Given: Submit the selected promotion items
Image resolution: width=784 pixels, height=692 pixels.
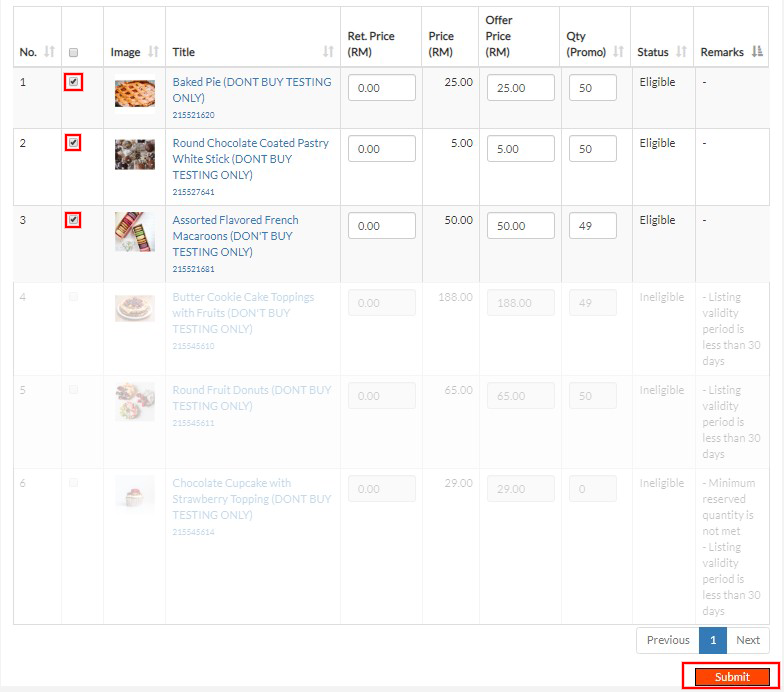Looking at the screenshot, I should click(x=732, y=676).
